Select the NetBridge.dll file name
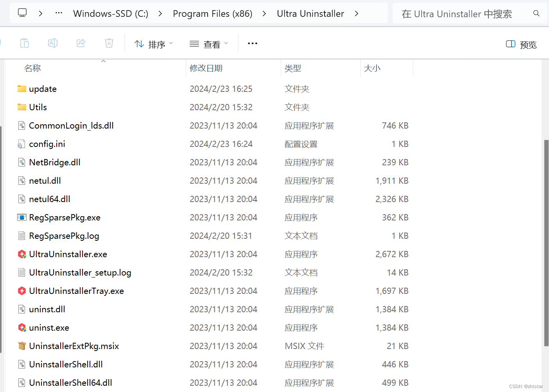The height and width of the screenshot is (392, 549). [x=55, y=162]
